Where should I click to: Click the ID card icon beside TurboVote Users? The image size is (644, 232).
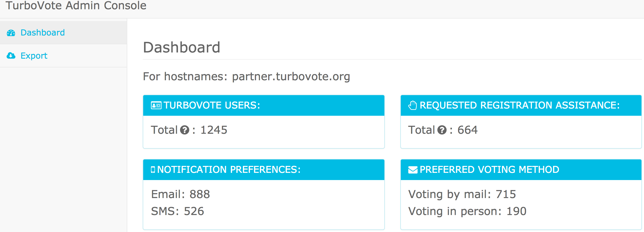click(x=156, y=105)
